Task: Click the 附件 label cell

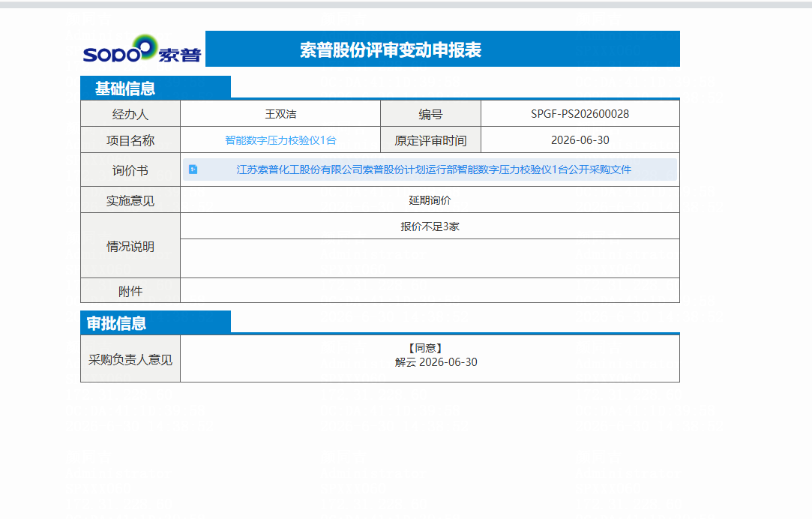Action: [130, 291]
